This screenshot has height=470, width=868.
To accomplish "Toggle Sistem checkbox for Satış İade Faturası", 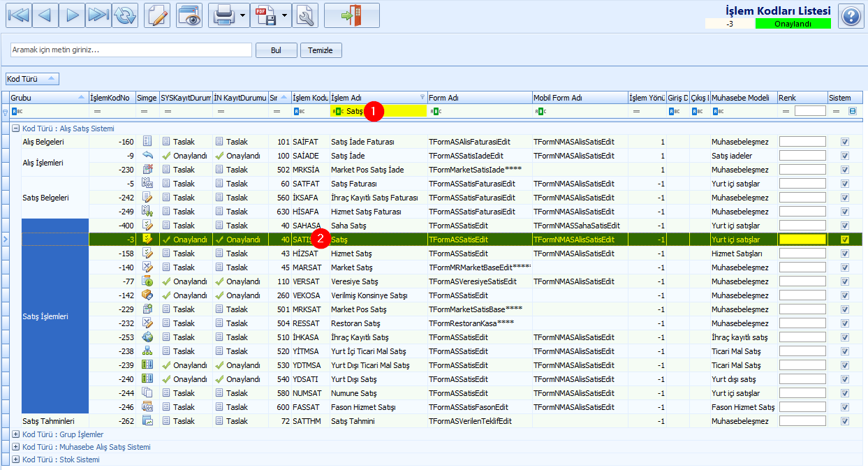I will click(x=845, y=142).
